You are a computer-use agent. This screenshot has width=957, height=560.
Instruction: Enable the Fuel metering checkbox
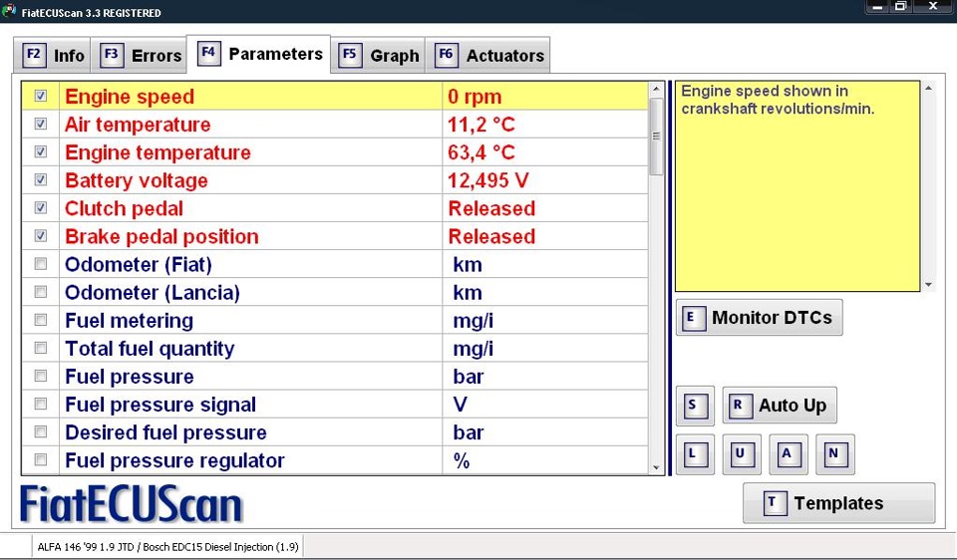pyautogui.click(x=40, y=320)
